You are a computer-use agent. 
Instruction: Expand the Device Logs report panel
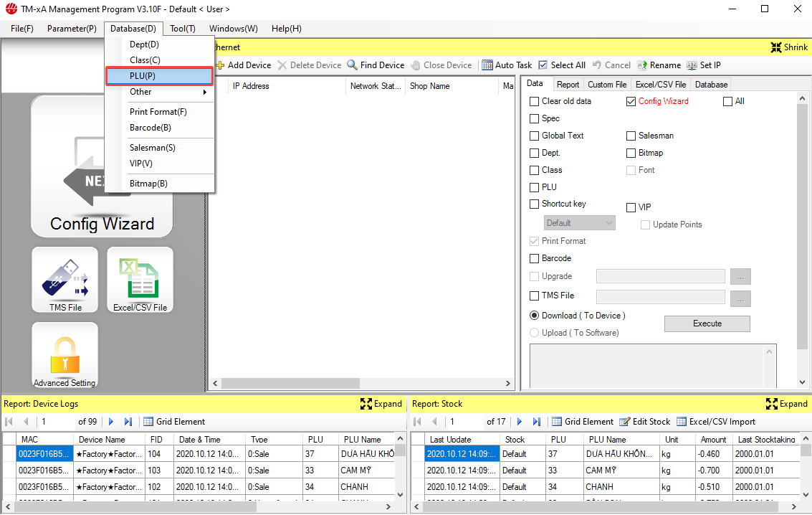[x=381, y=404]
